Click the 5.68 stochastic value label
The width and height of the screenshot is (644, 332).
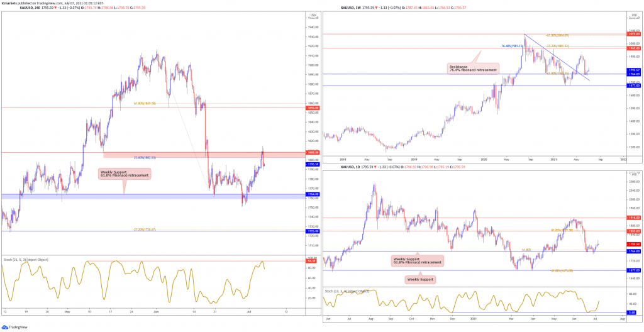point(632,313)
